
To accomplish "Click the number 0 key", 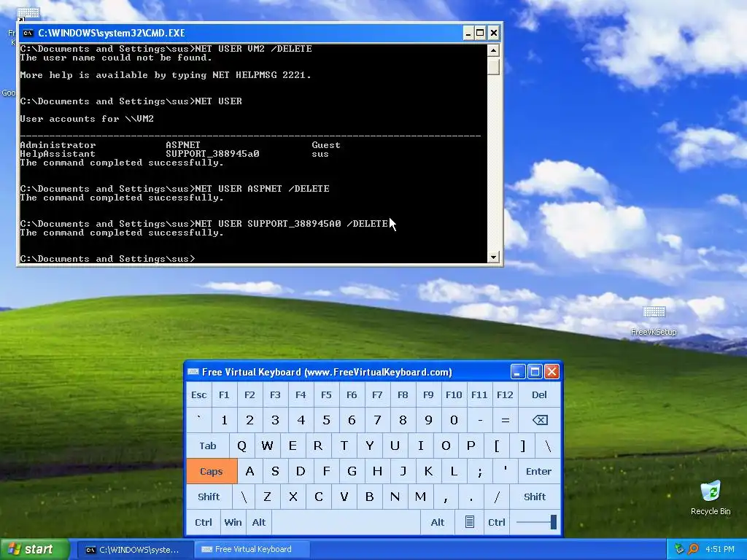I will point(454,420).
